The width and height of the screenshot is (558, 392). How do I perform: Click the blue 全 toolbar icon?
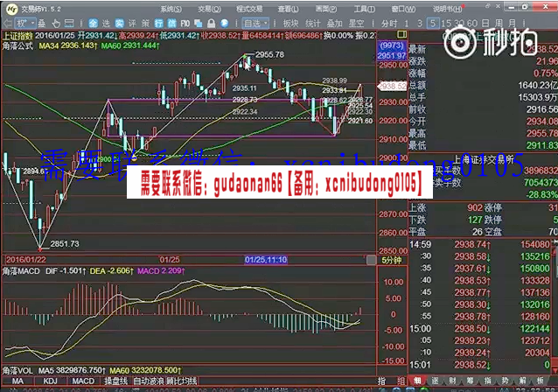point(93,24)
